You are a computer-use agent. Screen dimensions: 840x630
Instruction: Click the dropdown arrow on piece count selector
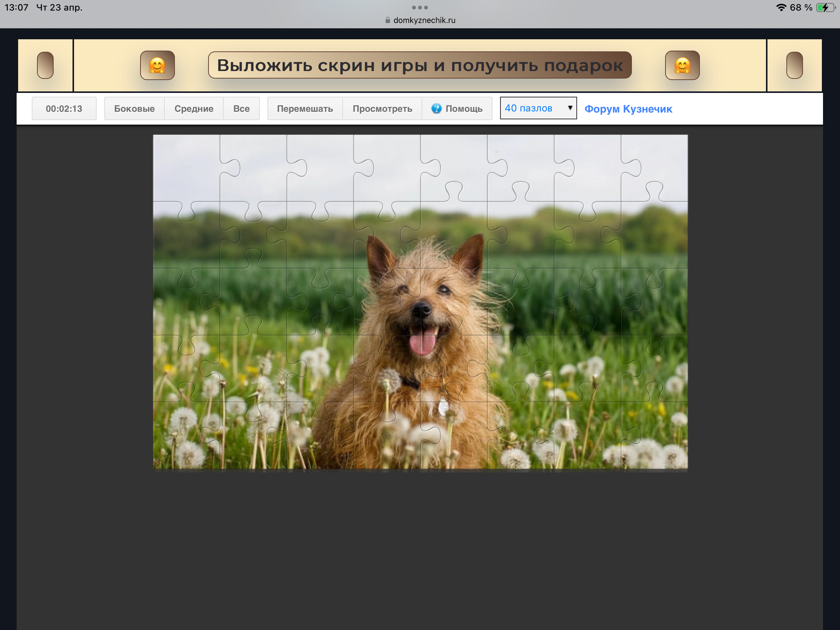(x=570, y=108)
